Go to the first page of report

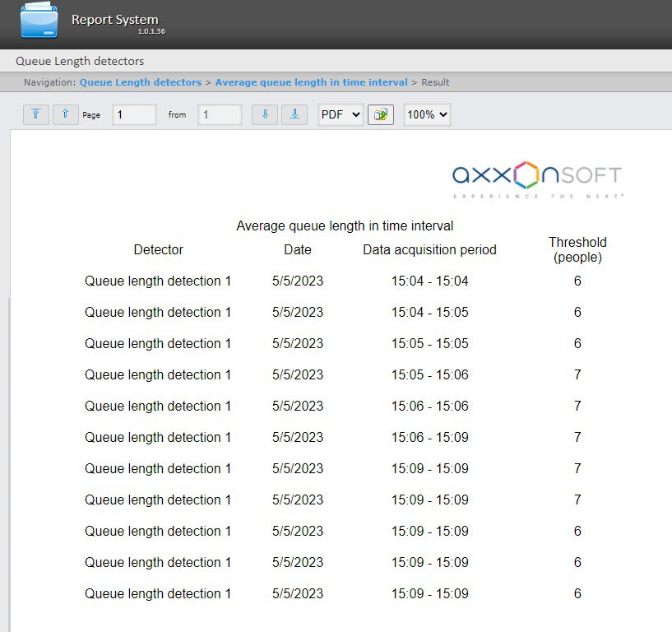[35, 114]
